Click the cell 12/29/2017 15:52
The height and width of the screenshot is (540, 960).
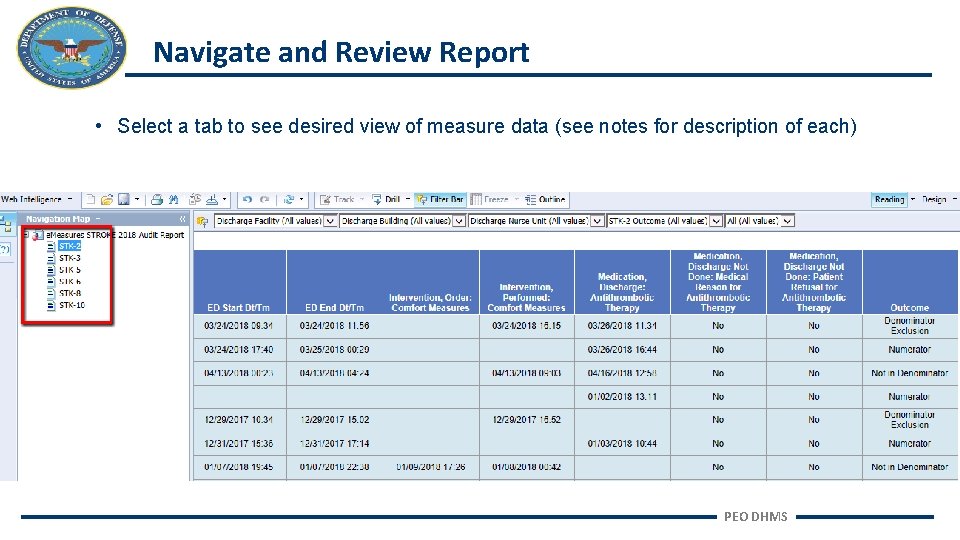pos(527,420)
